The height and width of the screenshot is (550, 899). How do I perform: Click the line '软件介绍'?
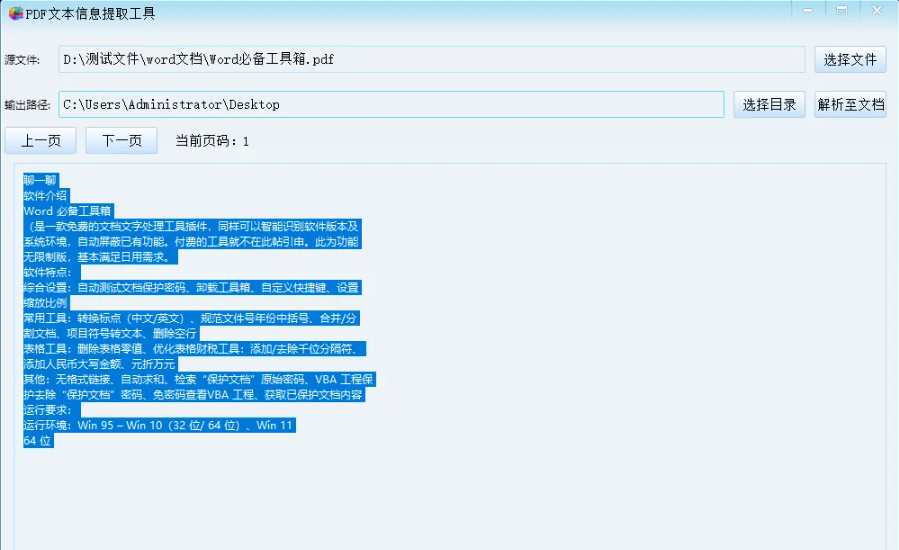(45, 196)
